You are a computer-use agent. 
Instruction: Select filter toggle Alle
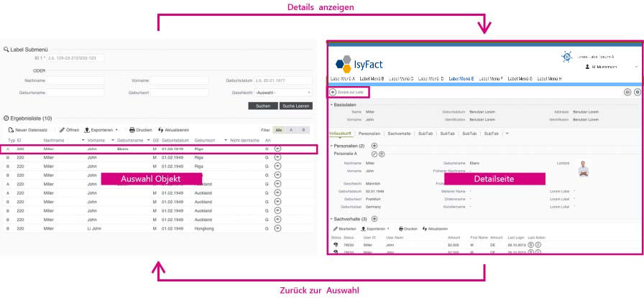[279, 130]
